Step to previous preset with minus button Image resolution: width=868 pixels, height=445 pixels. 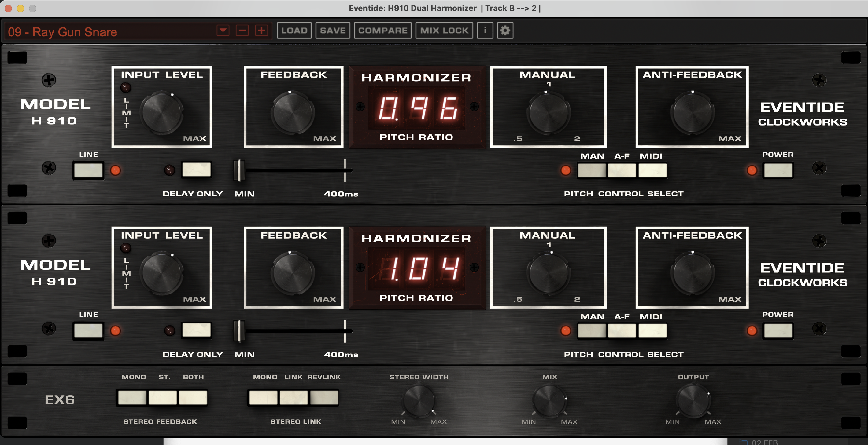click(242, 31)
